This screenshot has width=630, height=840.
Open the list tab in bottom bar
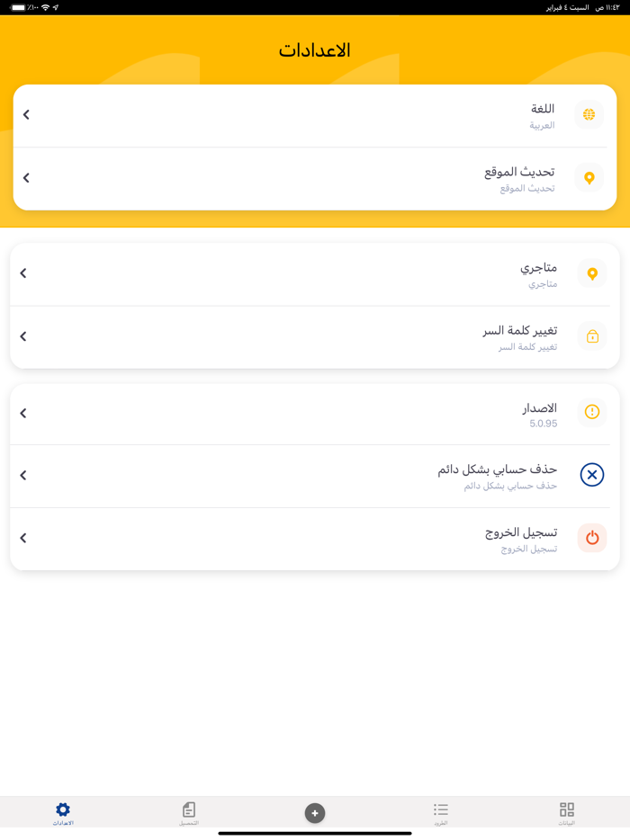(x=440, y=811)
